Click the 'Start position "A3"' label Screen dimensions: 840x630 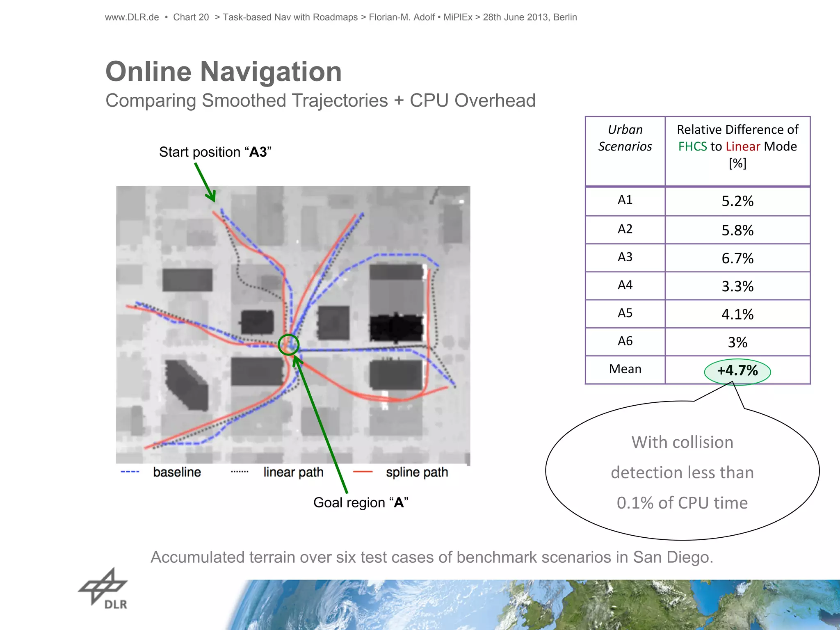pyautogui.click(x=215, y=152)
